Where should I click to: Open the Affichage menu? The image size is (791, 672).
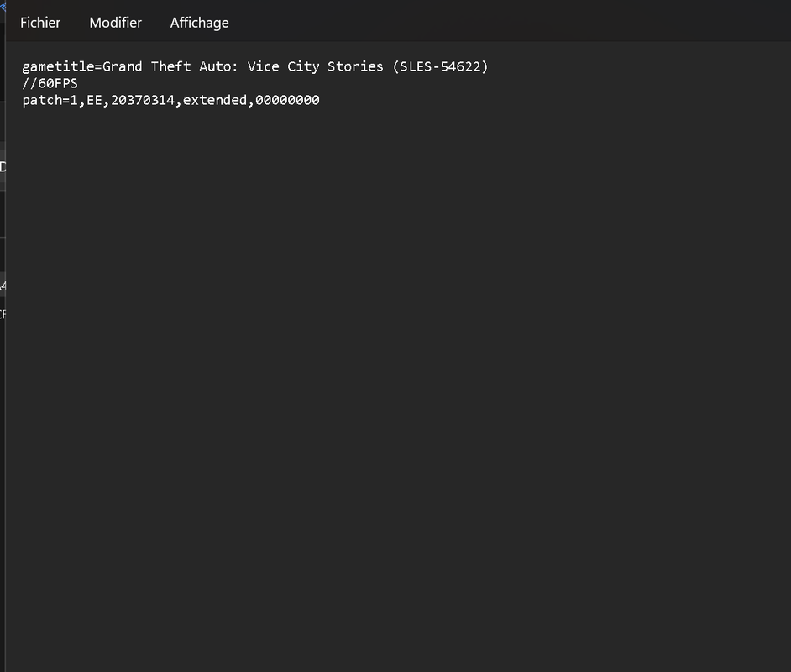tap(199, 23)
